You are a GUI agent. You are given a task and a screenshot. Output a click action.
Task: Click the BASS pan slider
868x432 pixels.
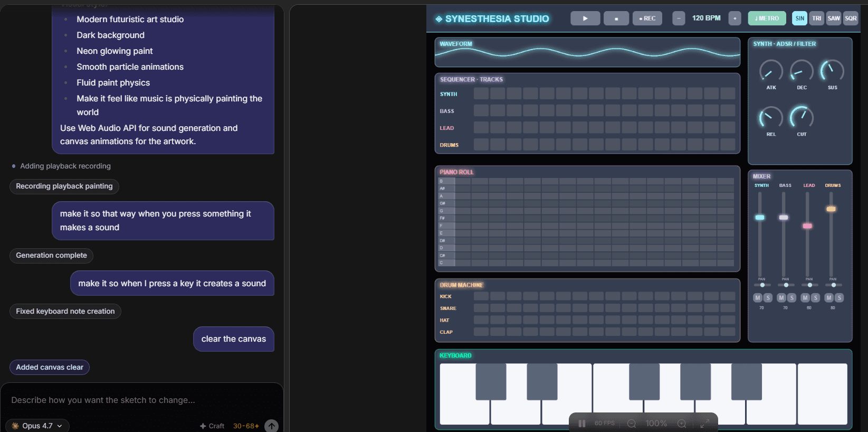click(786, 285)
